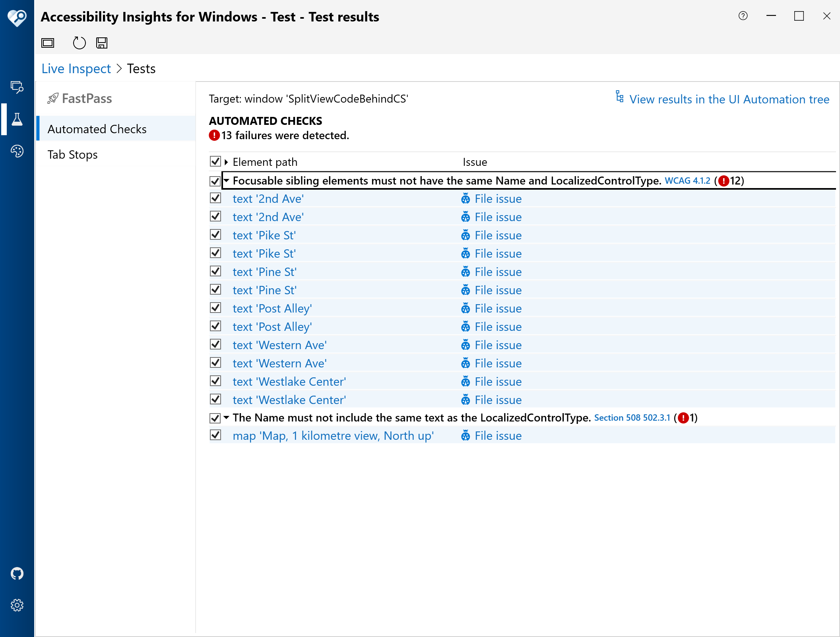Open the WCAG 4.1.2 reference link

point(687,181)
